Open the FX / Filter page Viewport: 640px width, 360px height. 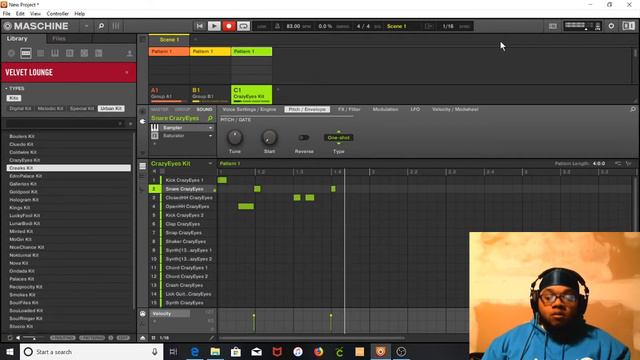(349, 109)
